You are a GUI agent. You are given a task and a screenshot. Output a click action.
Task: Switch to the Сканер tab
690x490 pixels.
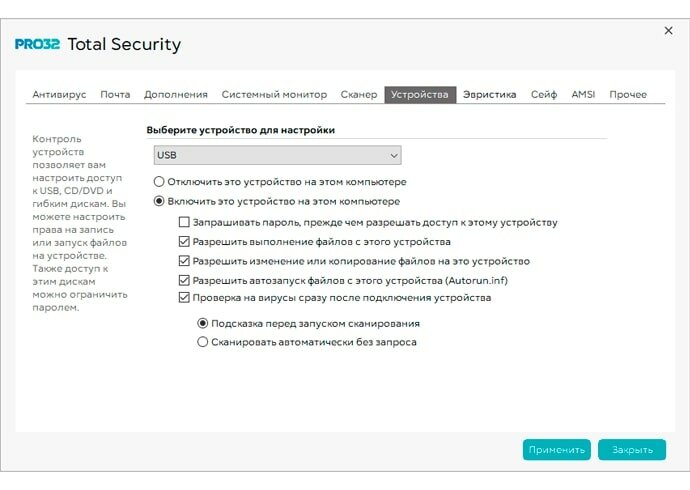(358, 95)
